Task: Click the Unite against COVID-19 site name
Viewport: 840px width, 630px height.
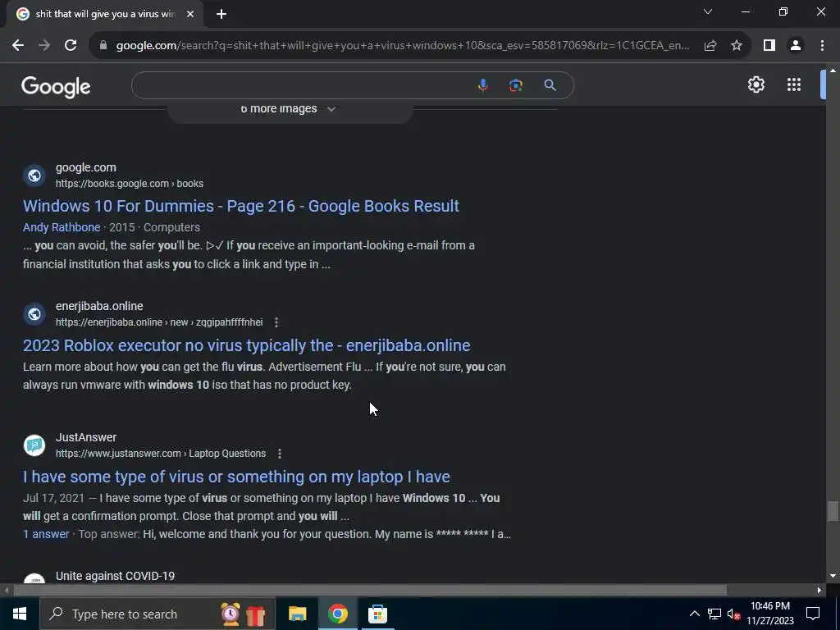Action: tap(115, 576)
